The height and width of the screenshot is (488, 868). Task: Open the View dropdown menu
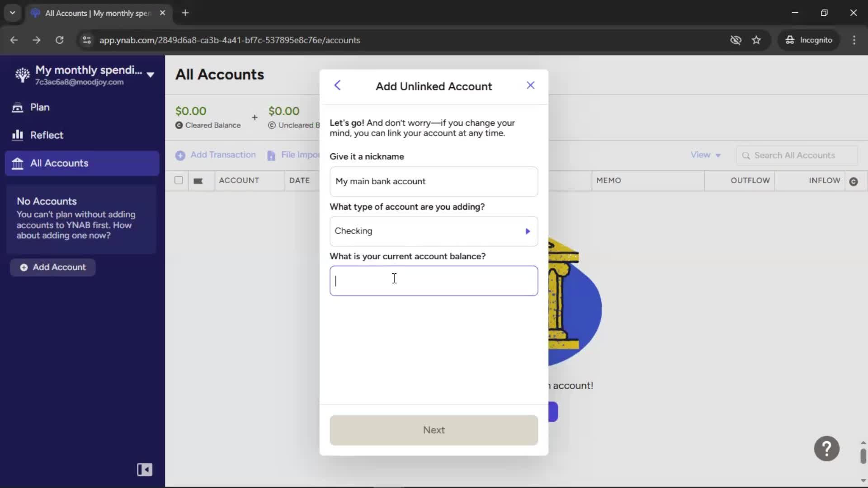point(705,155)
